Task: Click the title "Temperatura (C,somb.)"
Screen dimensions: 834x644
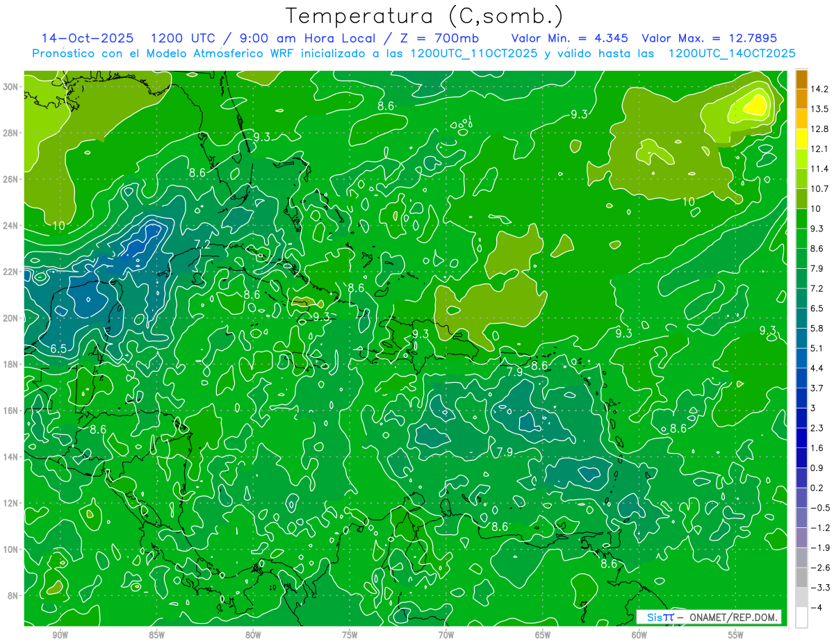Action: pyautogui.click(x=425, y=16)
